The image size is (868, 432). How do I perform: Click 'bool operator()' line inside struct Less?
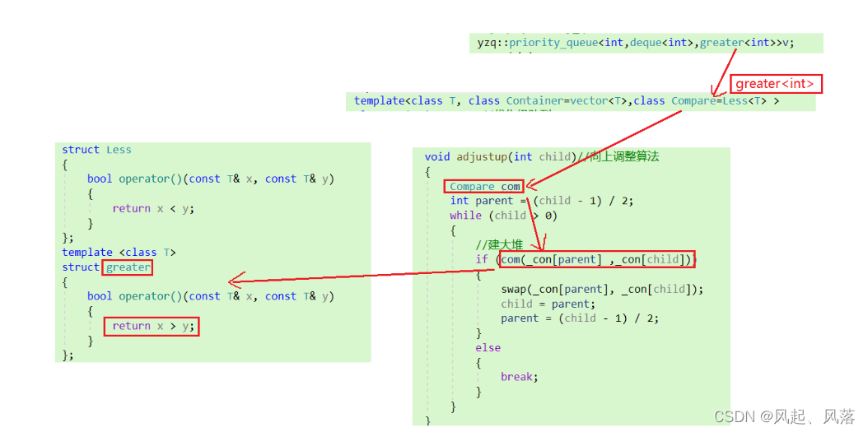[211, 179]
